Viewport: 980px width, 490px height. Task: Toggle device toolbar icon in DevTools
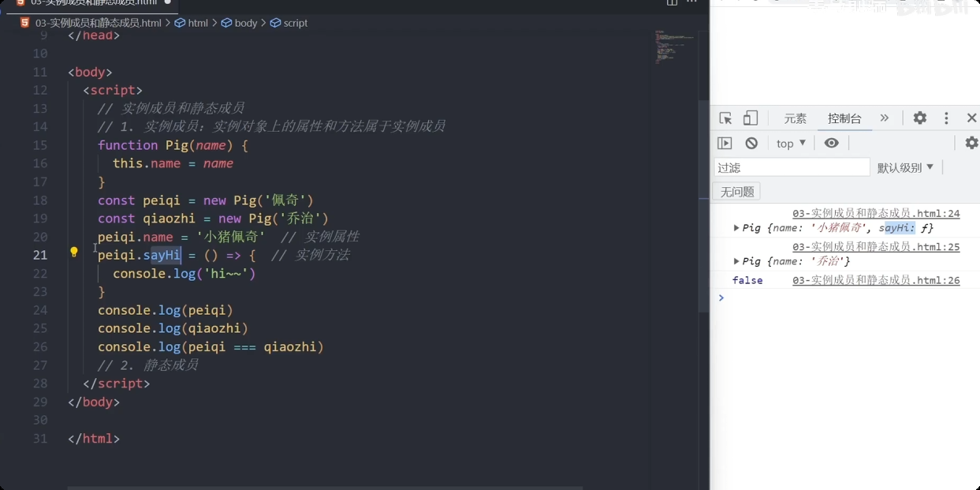751,118
